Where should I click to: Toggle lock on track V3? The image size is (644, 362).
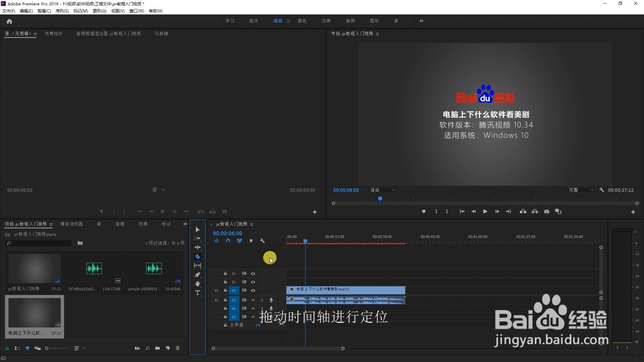(225, 274)
